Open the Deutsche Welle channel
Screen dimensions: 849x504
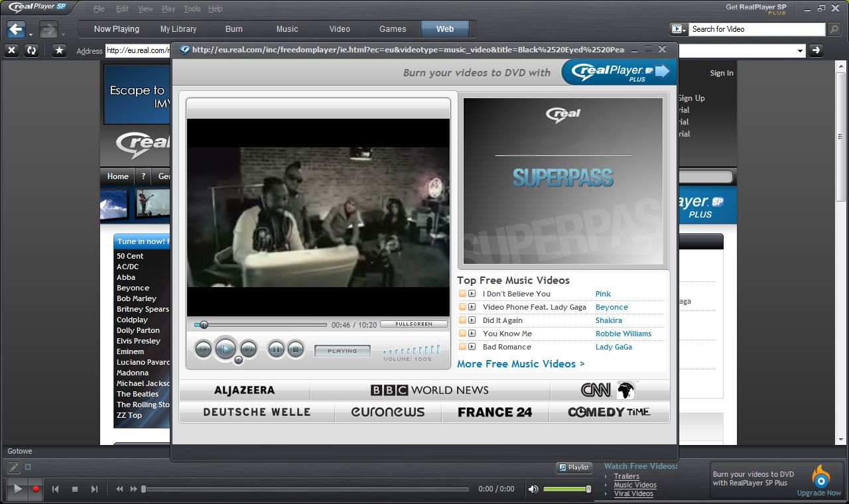[x=257, y=412]
